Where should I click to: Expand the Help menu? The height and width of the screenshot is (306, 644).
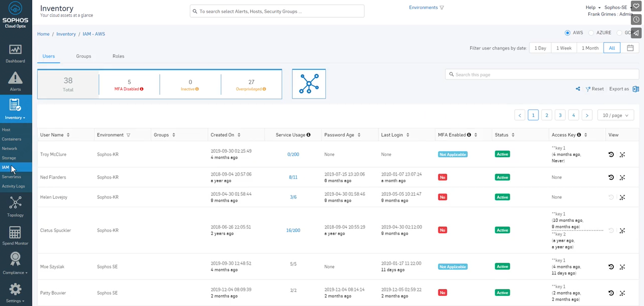[593, 7]
